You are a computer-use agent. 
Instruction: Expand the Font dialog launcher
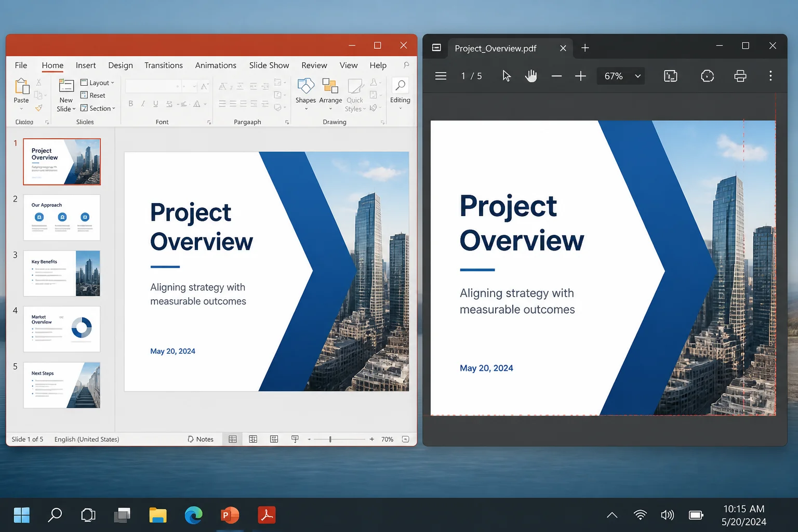(209, 122)
